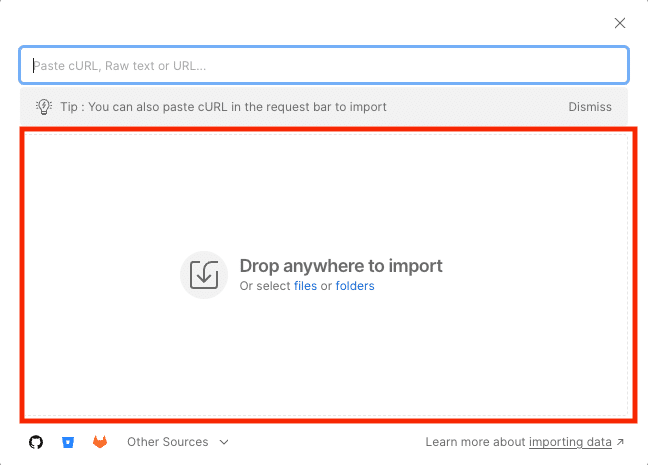
Task: Click the "Or select" text in drop zone
Action: coord(265,286)
